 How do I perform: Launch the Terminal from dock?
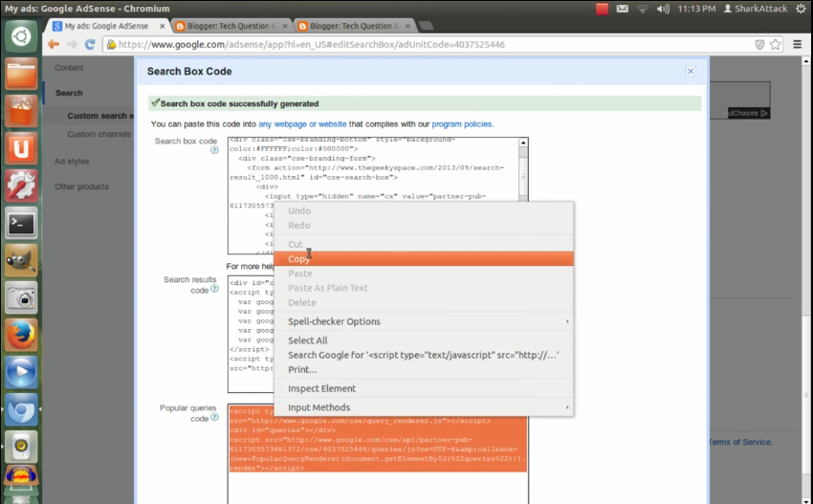pos(21,224)
